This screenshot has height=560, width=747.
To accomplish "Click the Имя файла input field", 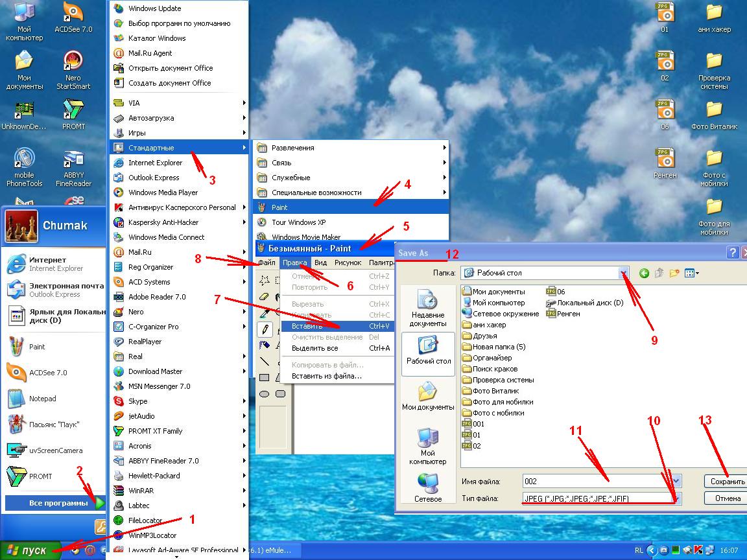I will click(x=597, y=481).
